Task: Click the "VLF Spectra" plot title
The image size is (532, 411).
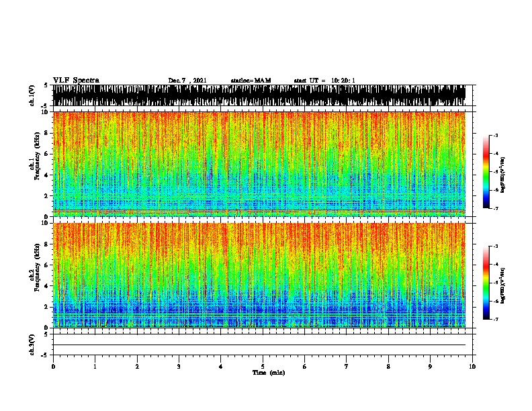Action: [x=76, y=81]
